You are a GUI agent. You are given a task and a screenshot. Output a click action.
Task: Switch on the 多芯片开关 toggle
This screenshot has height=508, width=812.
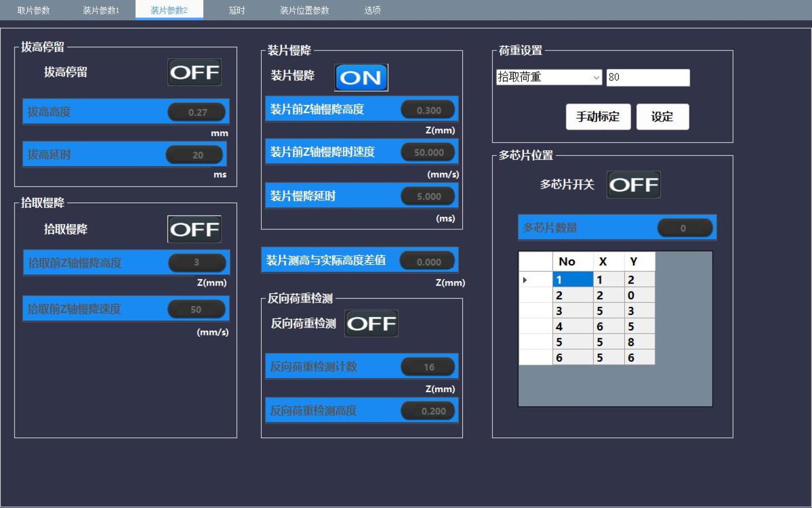tap(634, 185)
